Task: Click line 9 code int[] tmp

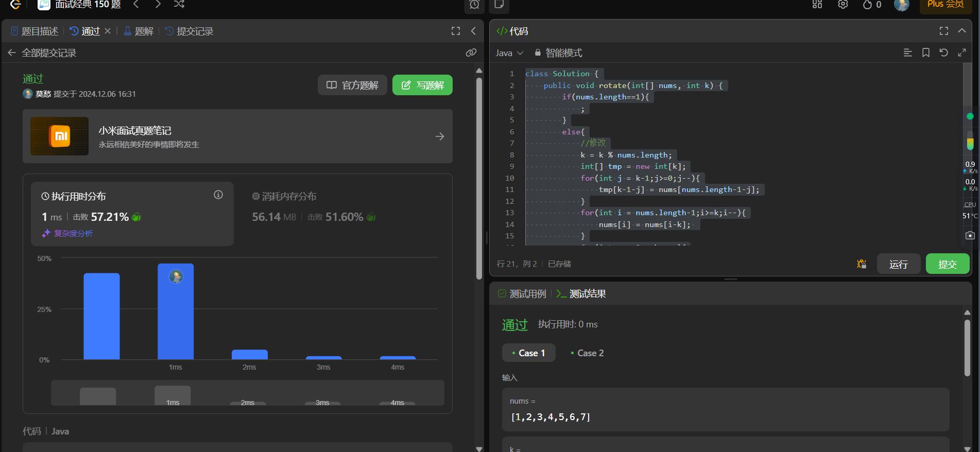Action: tap(633, 166)
